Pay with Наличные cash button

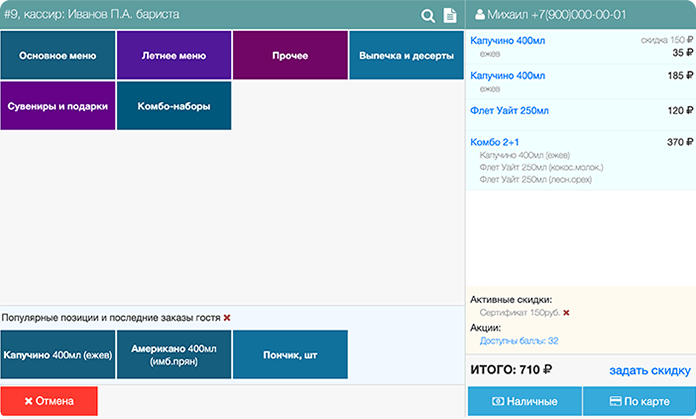click(524, 401)
